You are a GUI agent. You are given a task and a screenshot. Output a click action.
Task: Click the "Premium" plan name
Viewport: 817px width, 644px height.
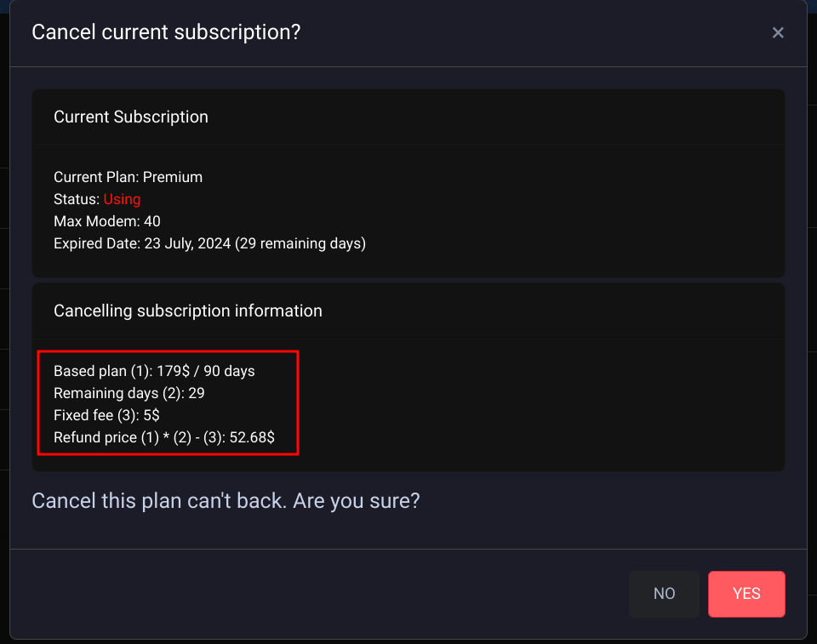click(x=173, y=177)
